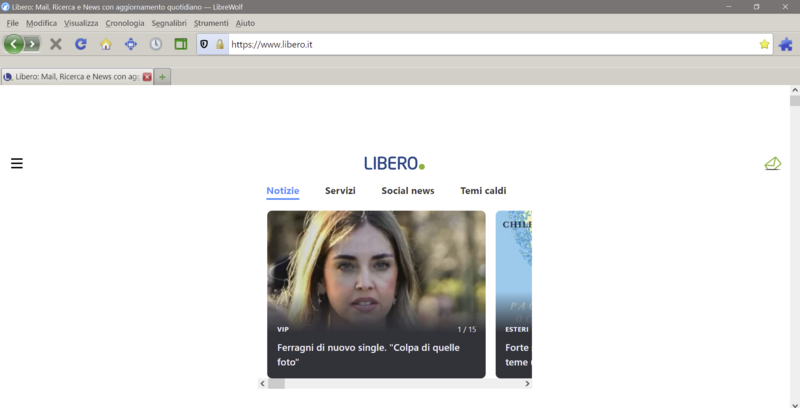The height and width of the screenshot is (408, 800).
Task: Restore down the LibreWolf window
Action: click(x=757, y=7)
